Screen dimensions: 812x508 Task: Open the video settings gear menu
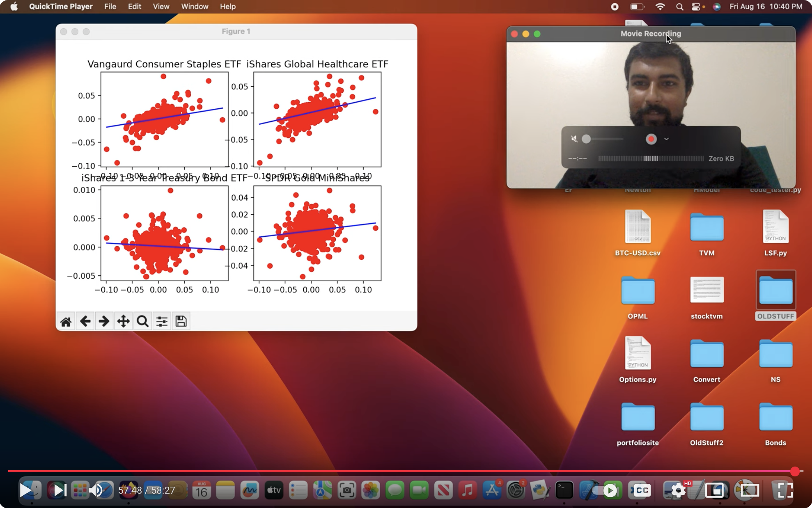[x=678, y=490]
